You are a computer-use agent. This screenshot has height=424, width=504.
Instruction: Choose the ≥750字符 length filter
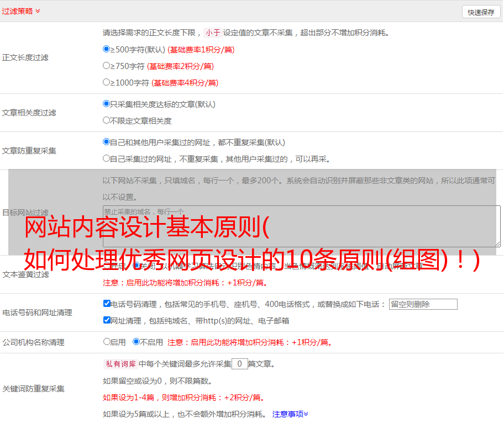point(107,66)
